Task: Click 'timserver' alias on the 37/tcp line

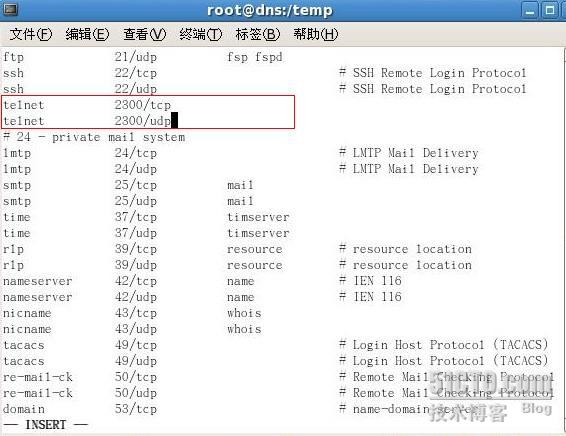Action: [258, 217]
